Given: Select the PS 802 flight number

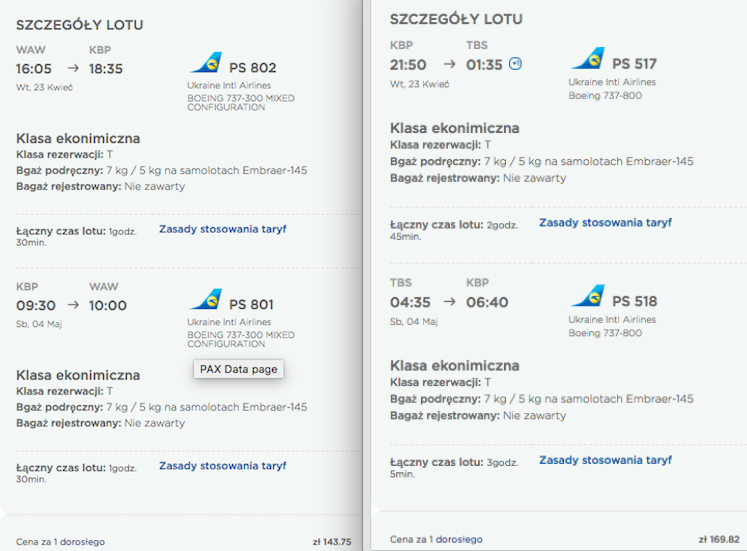Looking at the screenshot, I should [x=252, y=68].
